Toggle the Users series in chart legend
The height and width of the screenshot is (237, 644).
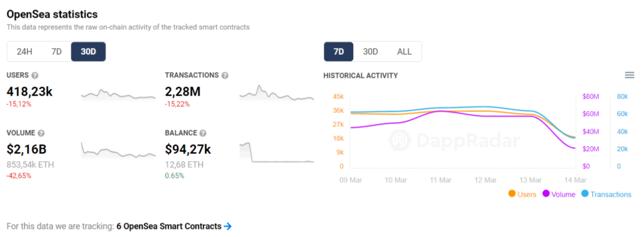coord(522,194)
